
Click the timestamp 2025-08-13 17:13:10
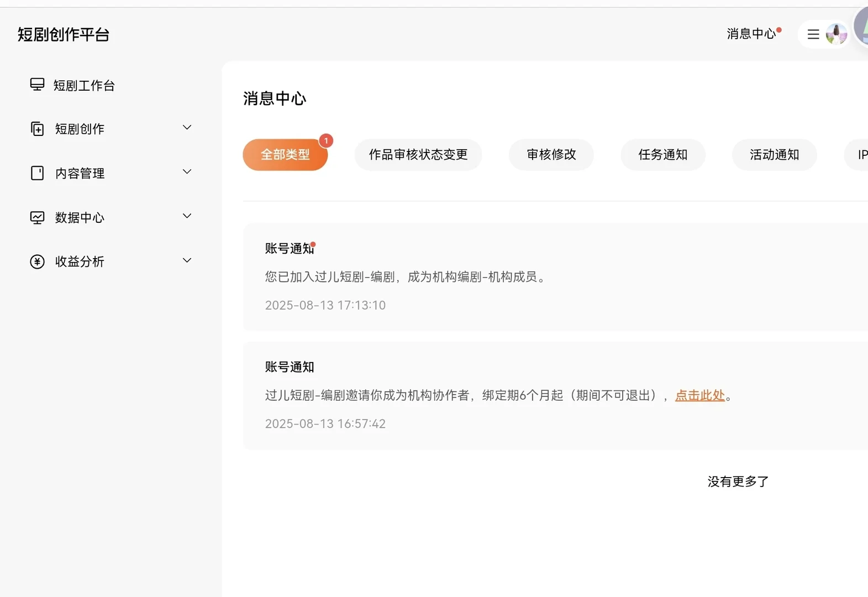[325, 305]
